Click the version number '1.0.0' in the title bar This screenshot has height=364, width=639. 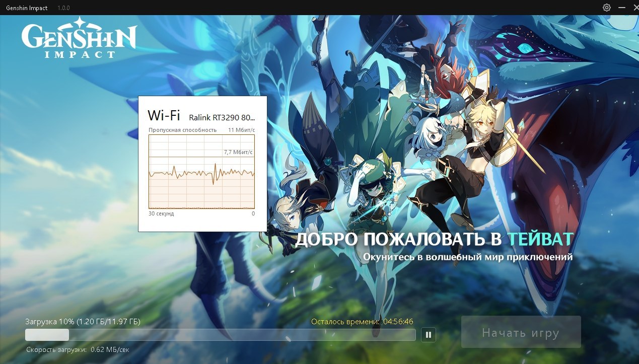63,8
